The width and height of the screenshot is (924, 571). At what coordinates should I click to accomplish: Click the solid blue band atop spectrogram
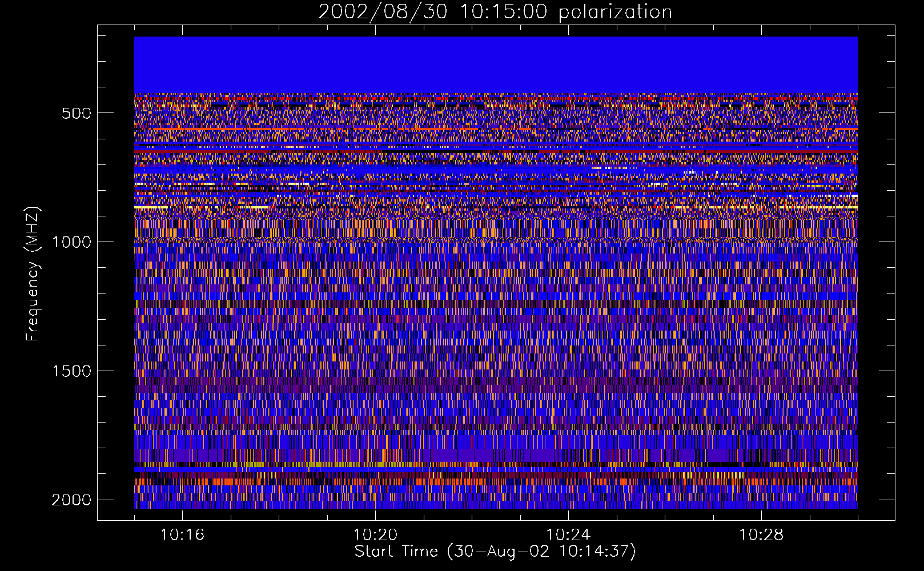(496, 65)
